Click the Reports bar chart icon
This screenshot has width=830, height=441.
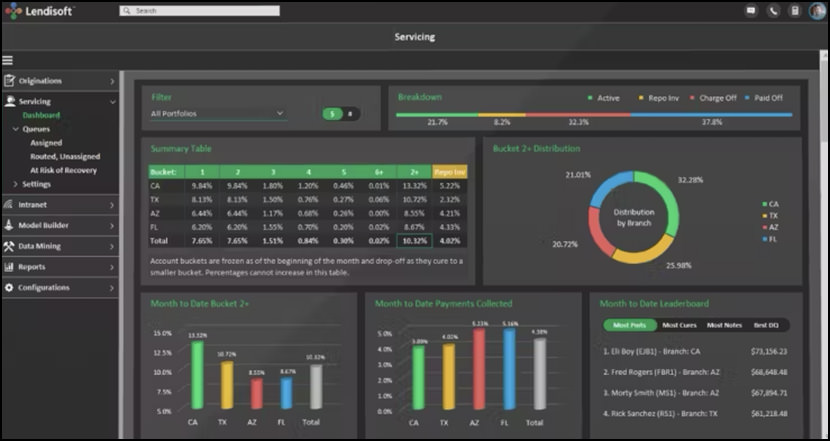[x=9, y=267]
